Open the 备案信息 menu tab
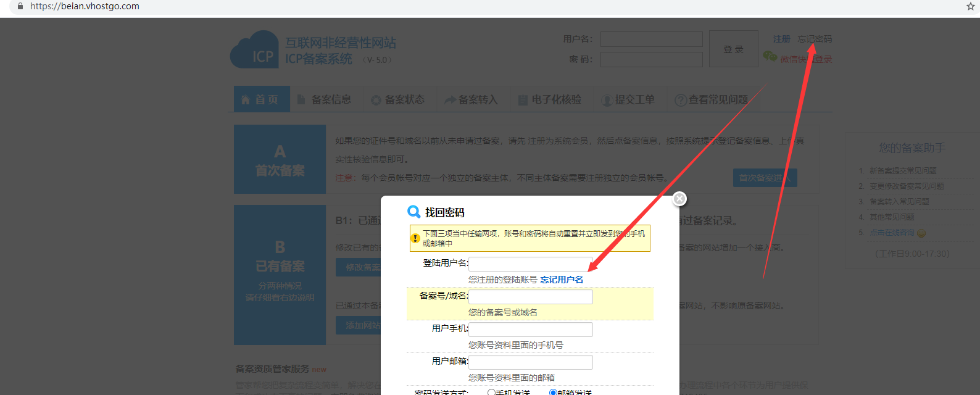The width and height of the screenshot is (980, 395). pyautogui.click(x=325, y=99)
